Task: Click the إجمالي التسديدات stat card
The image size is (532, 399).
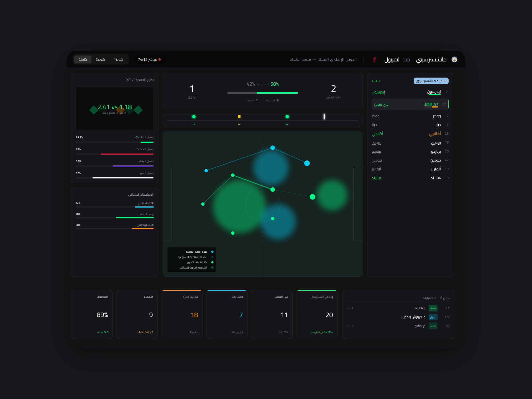Action: point(317,314)
